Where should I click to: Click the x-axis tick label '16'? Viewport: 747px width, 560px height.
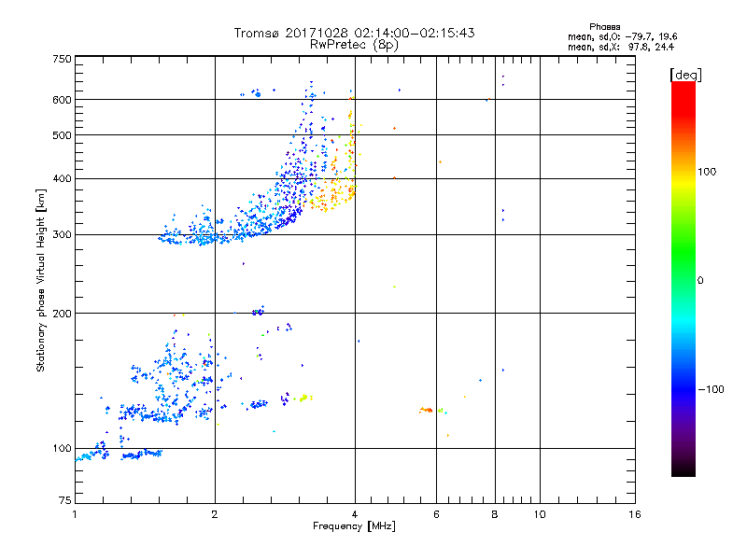pos(635,514)
